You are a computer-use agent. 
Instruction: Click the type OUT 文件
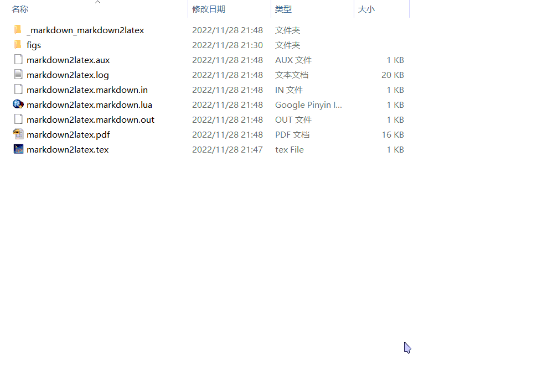pyautogui.click(x=293, y=120)
